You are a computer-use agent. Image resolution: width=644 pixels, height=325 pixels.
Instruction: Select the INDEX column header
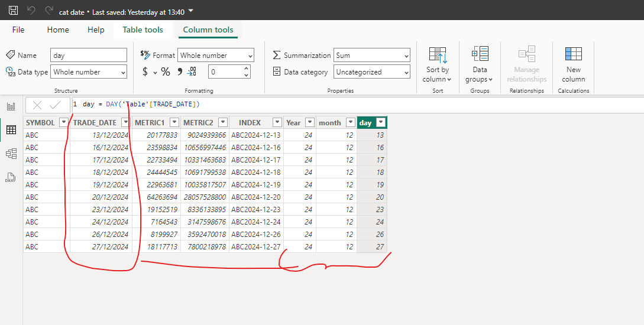pos(250,123)
